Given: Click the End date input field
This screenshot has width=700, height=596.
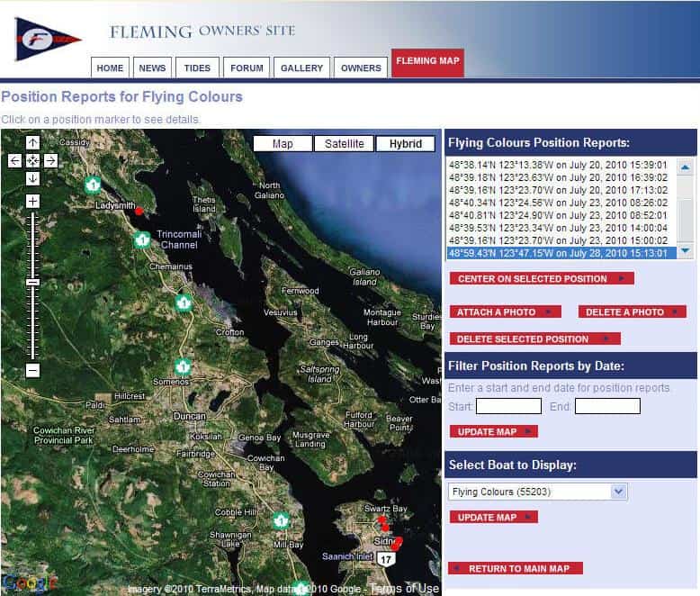Looking at the screenshot, I should click(607, 406).
